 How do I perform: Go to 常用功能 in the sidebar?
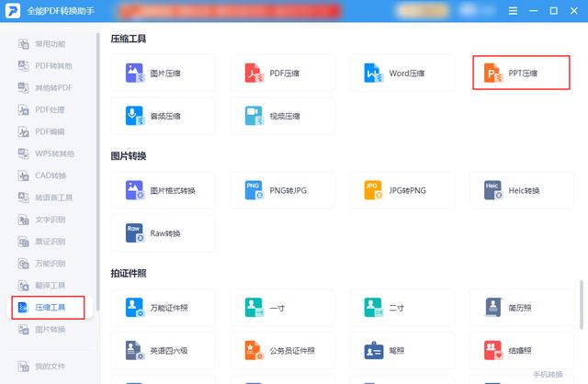tap(42, 44)
